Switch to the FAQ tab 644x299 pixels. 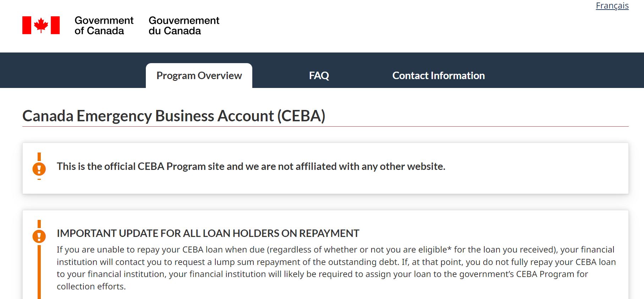point(319,75)
